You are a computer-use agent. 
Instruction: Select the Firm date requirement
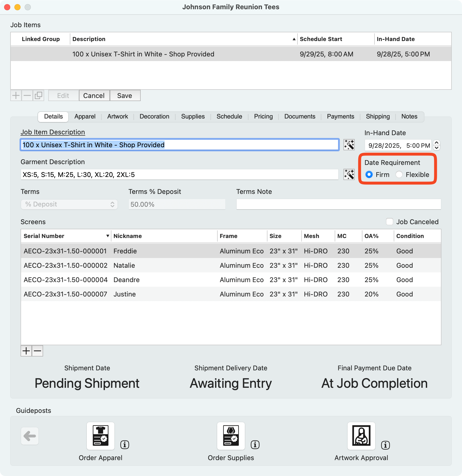click(369, 175)
